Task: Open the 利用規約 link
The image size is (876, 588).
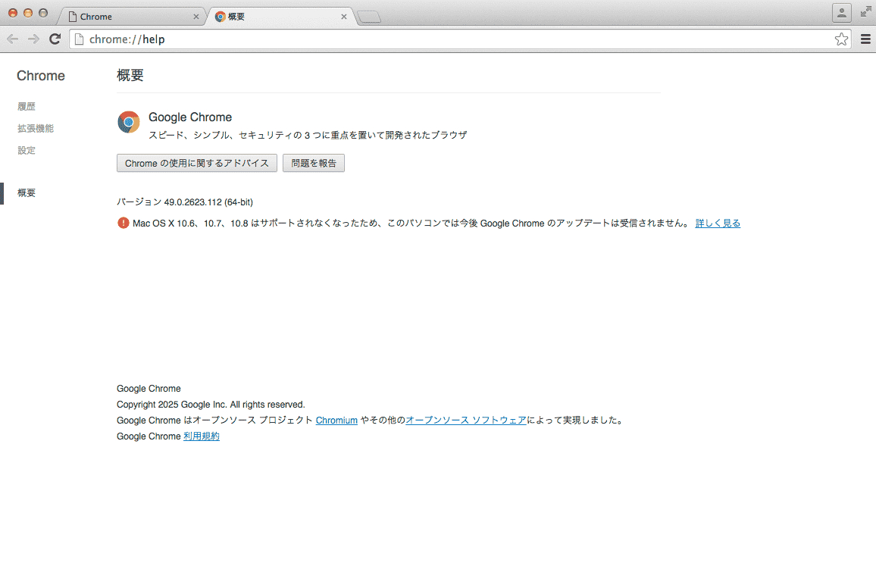Action: pyautogui.click(x=201, y=436)
